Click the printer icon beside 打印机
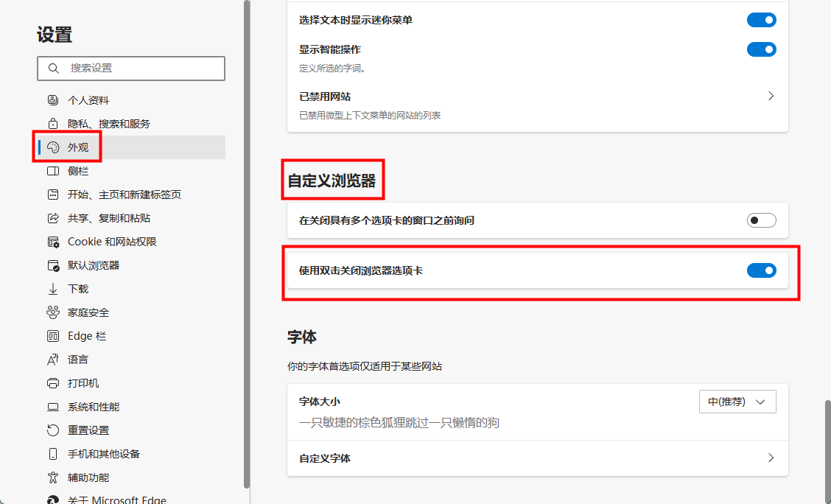This screenshot has height=504, width=831. click(53, 383)
